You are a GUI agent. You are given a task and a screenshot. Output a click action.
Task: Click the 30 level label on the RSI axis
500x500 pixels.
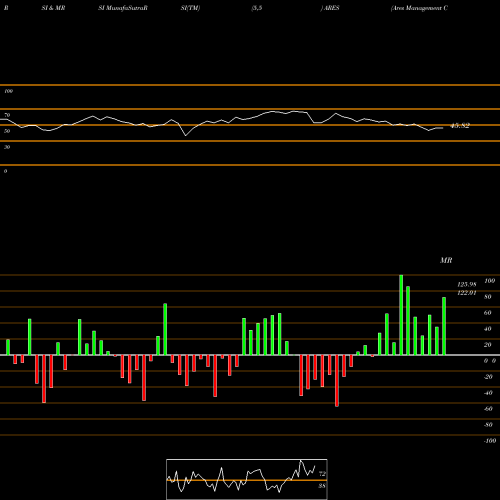coord(7,147)
